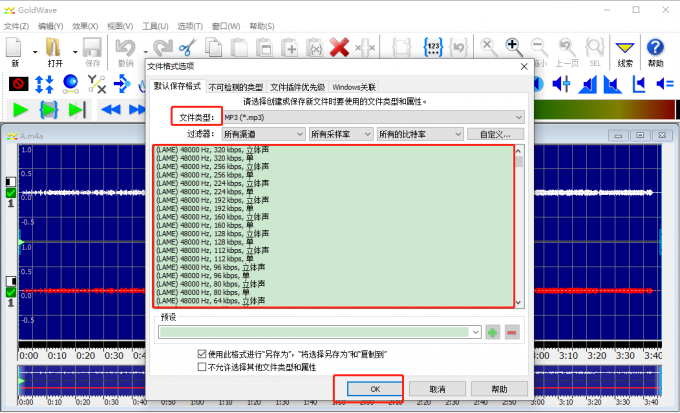
Task: Click the fade in speaker icon
Action: [x=587, y=84]
